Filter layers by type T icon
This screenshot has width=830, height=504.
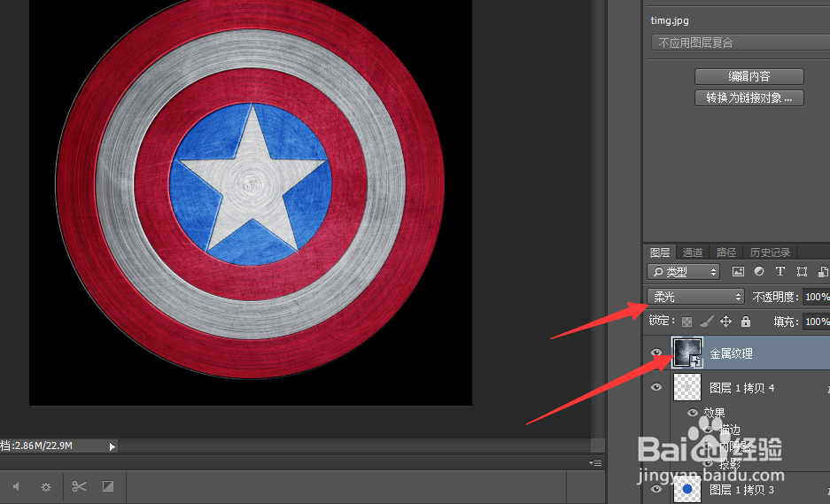coord(780,271)
